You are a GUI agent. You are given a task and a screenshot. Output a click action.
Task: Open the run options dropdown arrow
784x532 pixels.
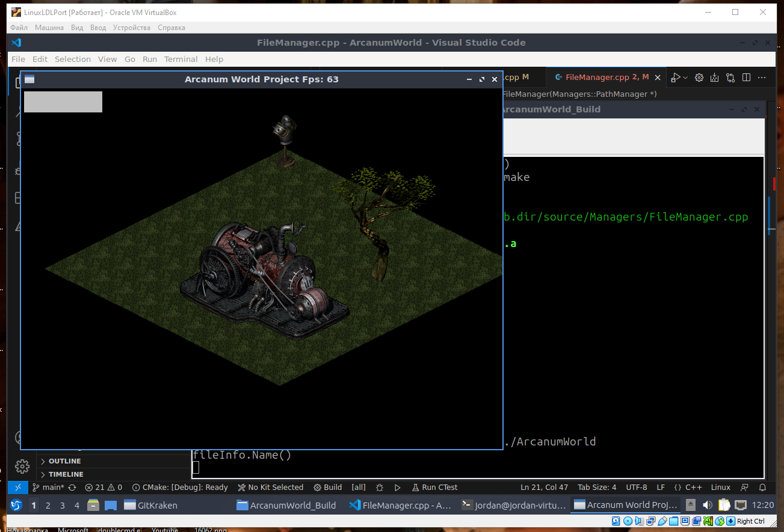685,78
